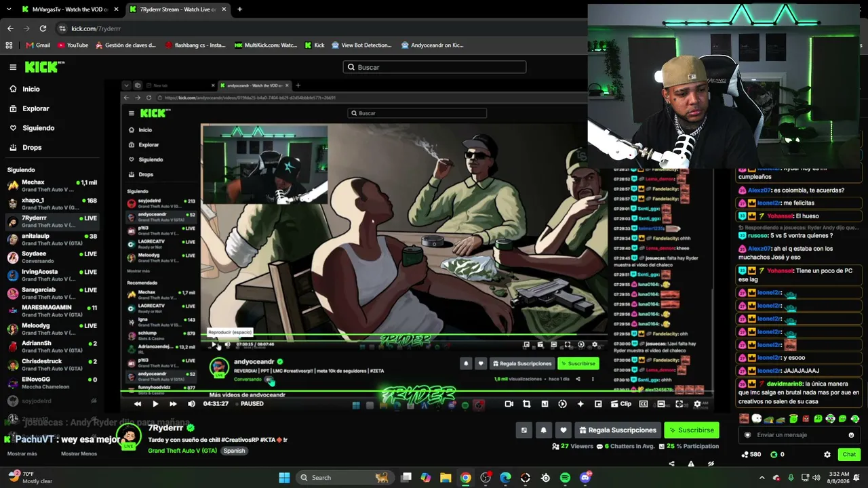Open the Windows Start menu

[x=284, y=478]
